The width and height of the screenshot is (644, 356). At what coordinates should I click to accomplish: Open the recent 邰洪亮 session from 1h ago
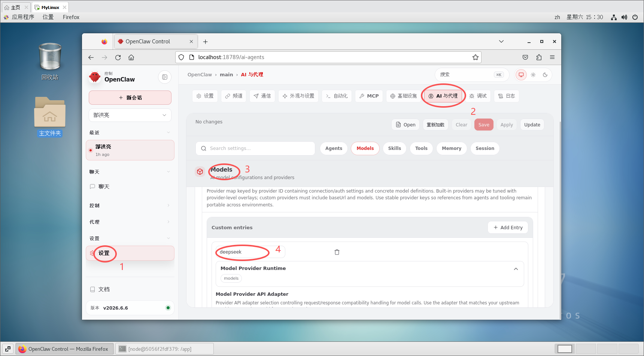tap(130, 150)
